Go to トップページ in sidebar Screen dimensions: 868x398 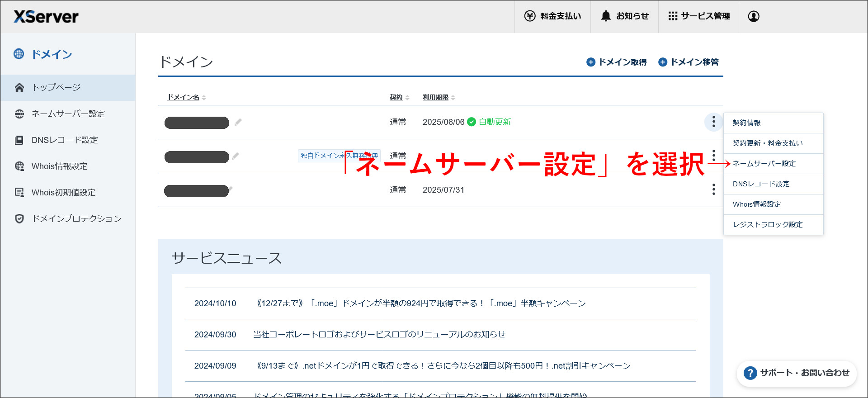[x=68, y=88]
